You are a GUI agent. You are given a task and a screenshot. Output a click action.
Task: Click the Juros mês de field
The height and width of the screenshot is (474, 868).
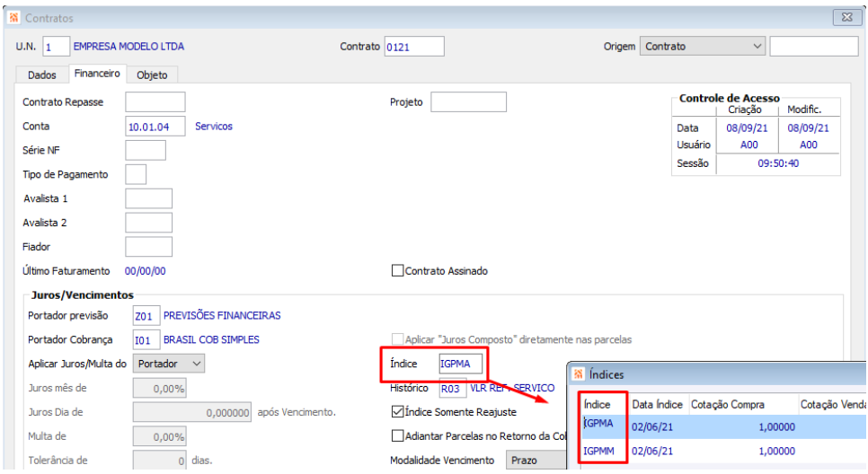point(159,389)
